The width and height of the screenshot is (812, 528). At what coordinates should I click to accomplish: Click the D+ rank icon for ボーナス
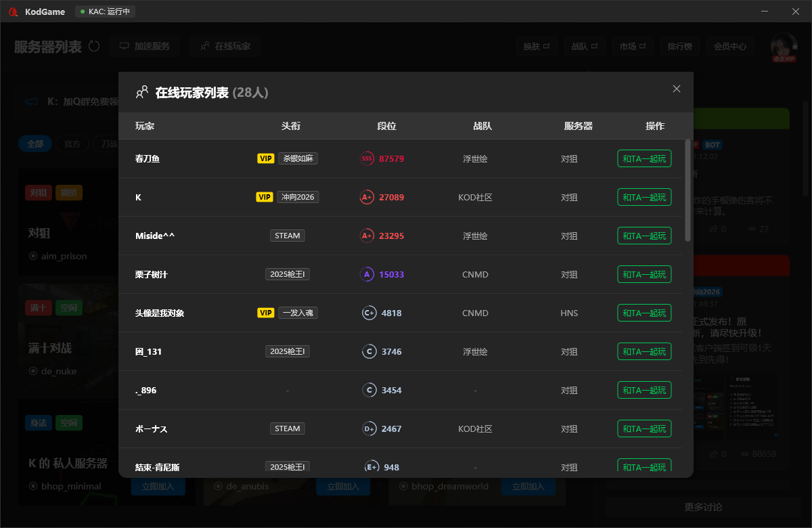click(369, 428)
